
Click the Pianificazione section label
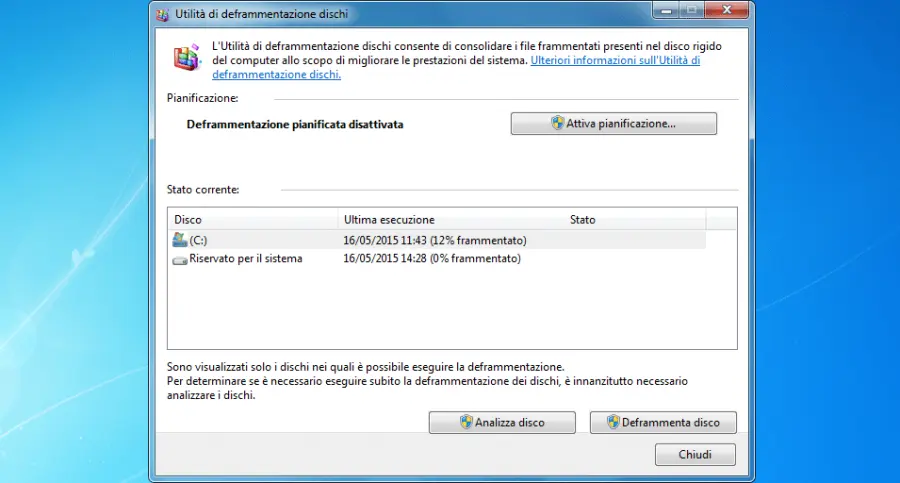coord(203,98)
